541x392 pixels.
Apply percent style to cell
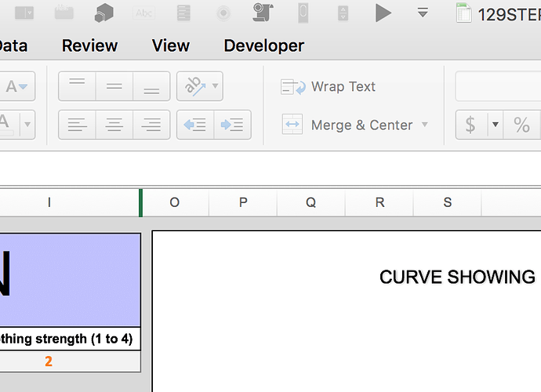[x=521, y=125]
